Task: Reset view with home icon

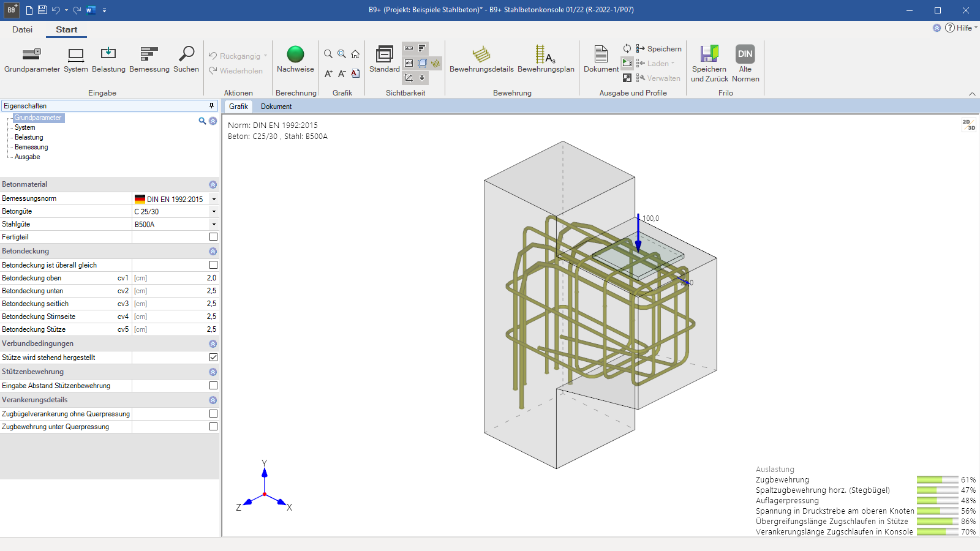Action: point(355,54)
